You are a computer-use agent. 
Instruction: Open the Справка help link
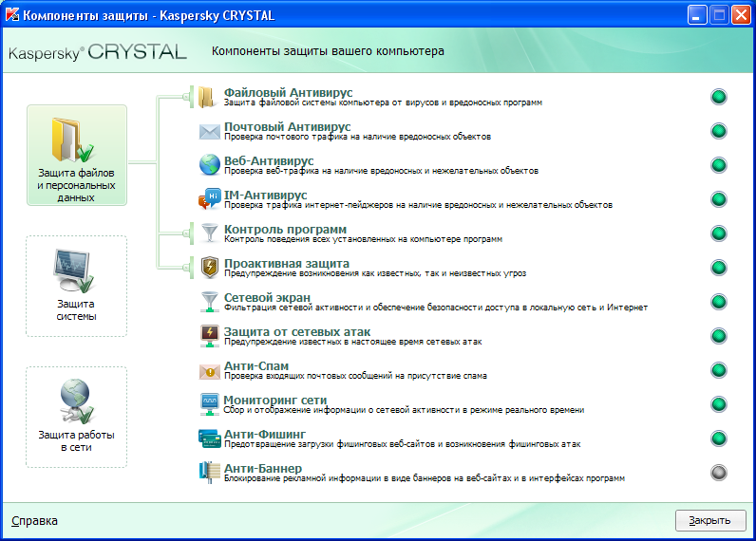tap(34, 521)
